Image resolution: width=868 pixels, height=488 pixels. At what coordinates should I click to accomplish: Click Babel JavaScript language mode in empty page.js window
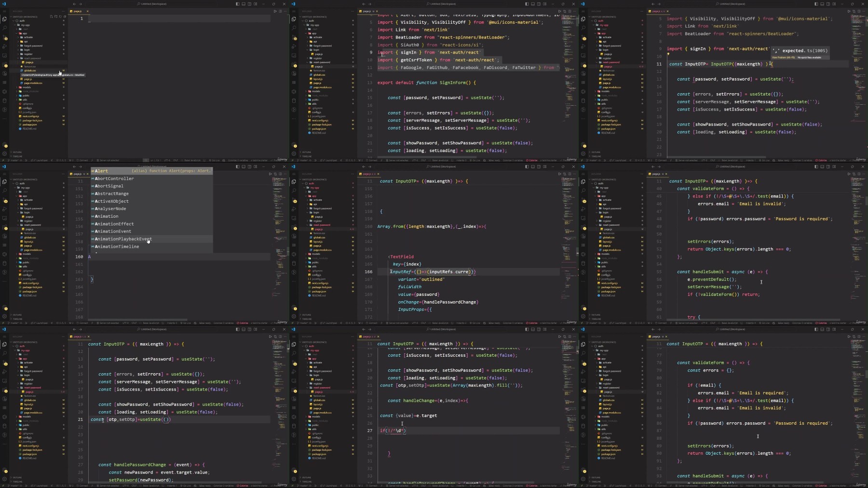[x=192, y=160]
